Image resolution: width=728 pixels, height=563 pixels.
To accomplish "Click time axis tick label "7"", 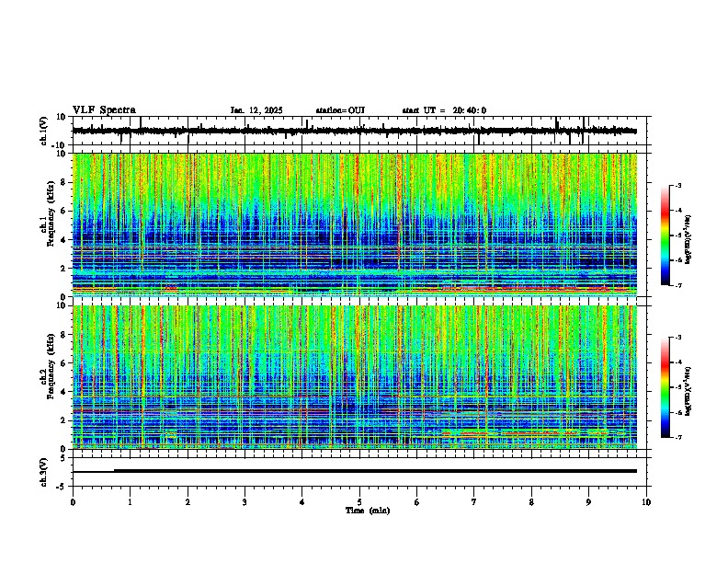I will pos(474,502).
